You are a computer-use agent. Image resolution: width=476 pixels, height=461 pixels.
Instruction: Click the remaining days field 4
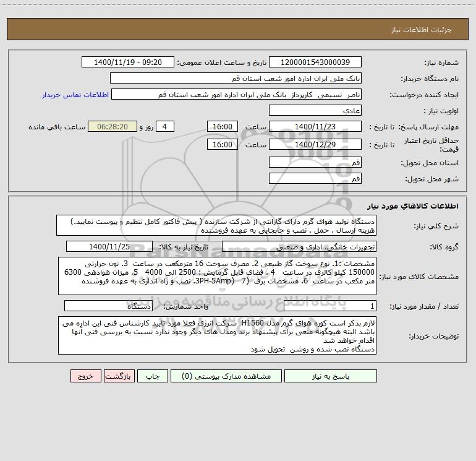pos(165,126)
